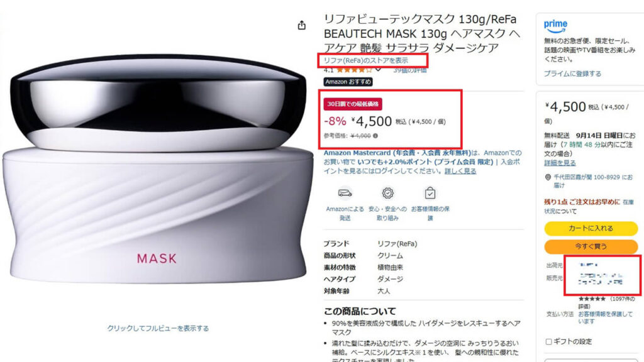
Task: Click the 今すぐ買う button
Action: [591, 246]
